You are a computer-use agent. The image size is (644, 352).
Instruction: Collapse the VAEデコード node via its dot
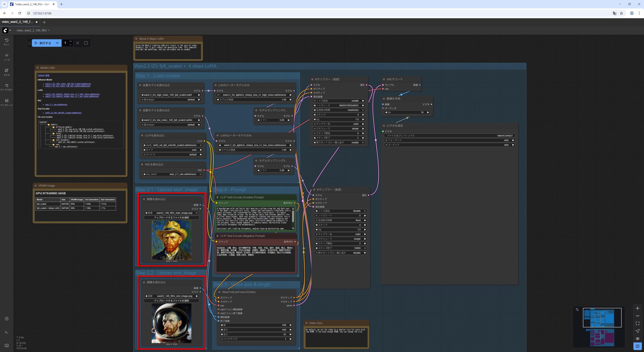click(x=384, y=79)
